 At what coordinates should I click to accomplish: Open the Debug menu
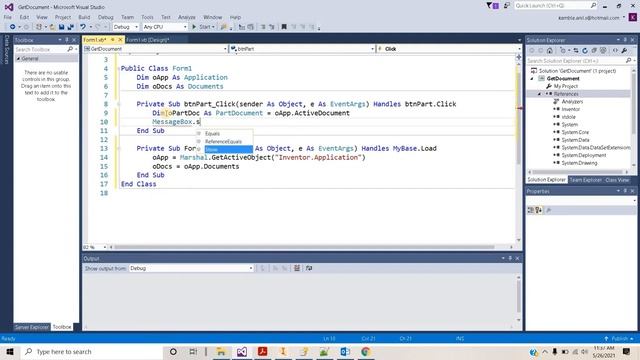click(106, 17)
